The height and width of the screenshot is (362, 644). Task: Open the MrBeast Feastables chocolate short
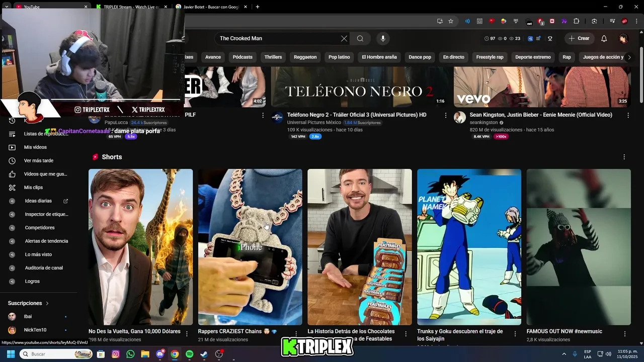[x=360, y=247]
